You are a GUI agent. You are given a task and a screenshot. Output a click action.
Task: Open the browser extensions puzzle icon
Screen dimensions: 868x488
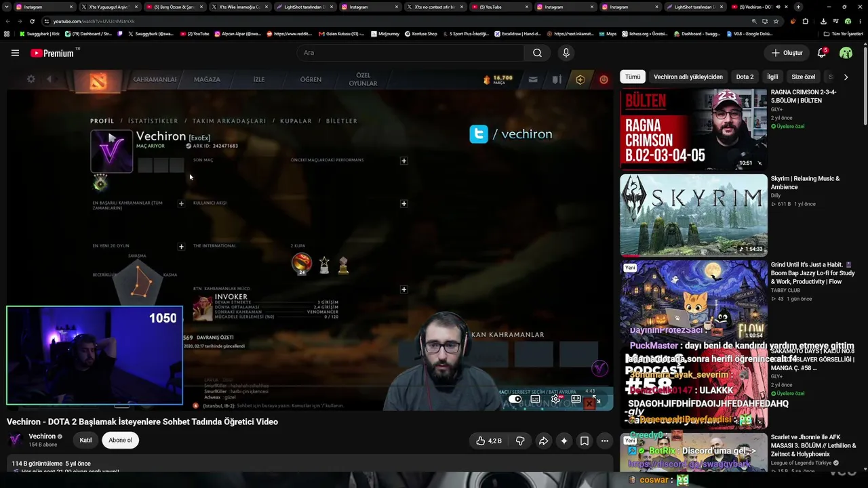pos(806,21)
